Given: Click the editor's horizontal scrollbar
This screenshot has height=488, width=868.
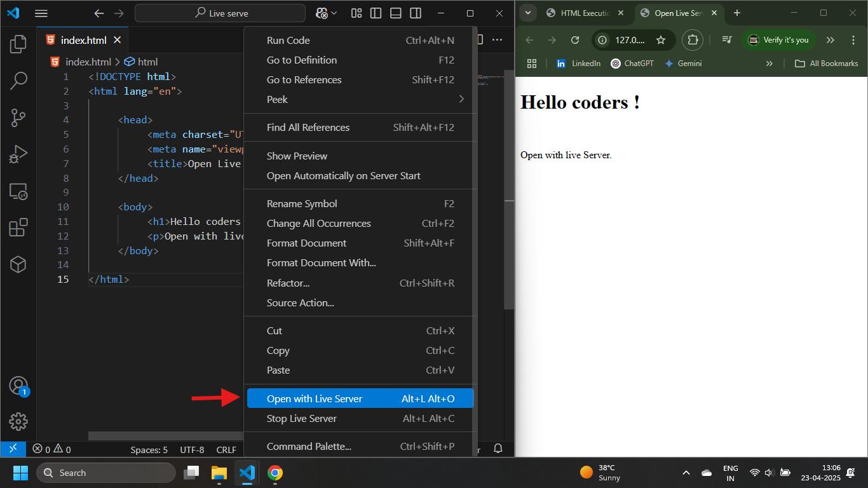Looking at the screenshot, I should (165, 436).
